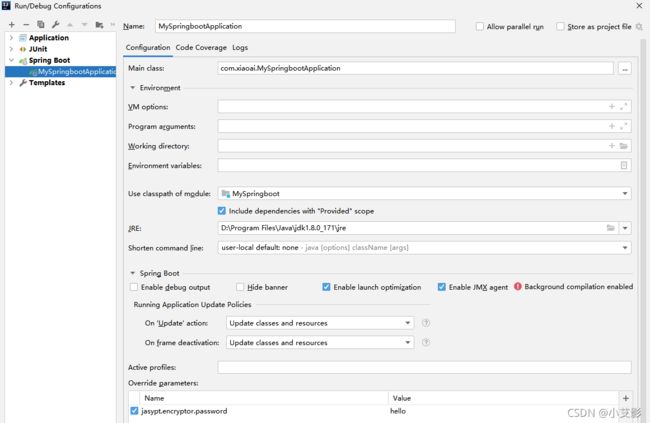This screenshot has height=423, width=650.
Task: Click the Name column header in Override parameters
Action: [263, 398]
